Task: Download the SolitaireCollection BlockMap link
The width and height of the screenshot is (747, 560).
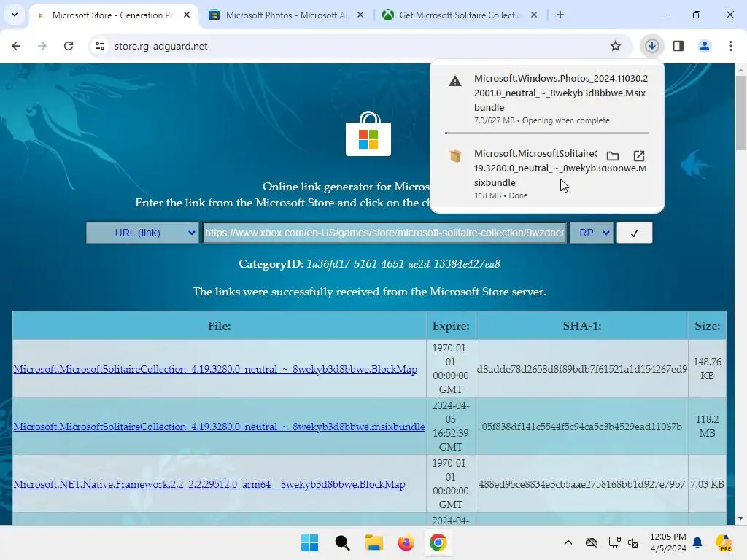Action: click(x=215, y=369)
